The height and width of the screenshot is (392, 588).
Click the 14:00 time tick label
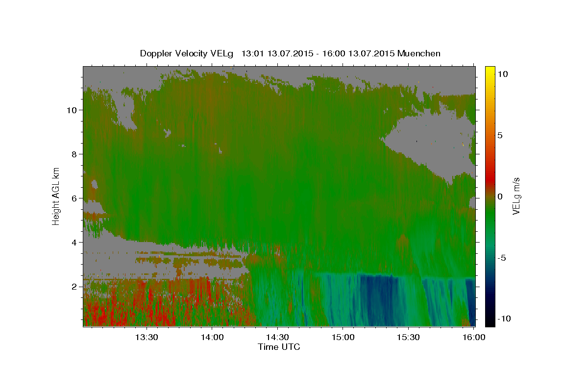[213, 337]
